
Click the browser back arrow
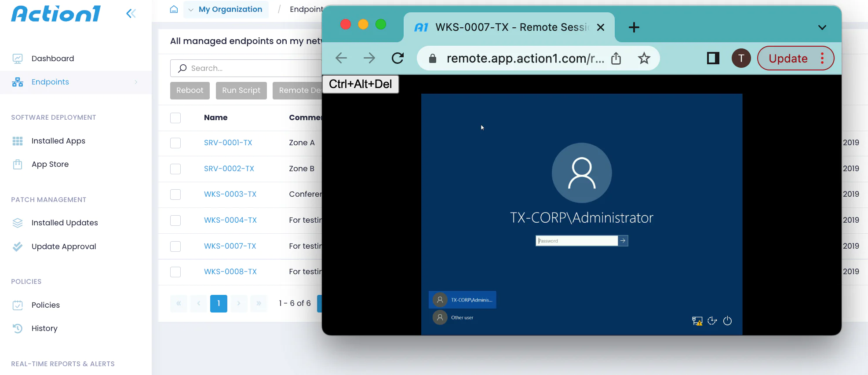click(341, 58)
